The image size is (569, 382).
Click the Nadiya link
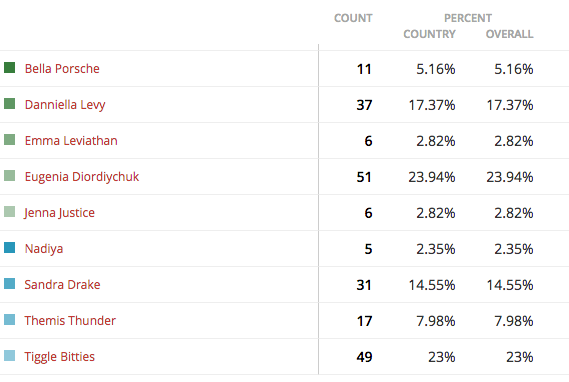[44, 249]
